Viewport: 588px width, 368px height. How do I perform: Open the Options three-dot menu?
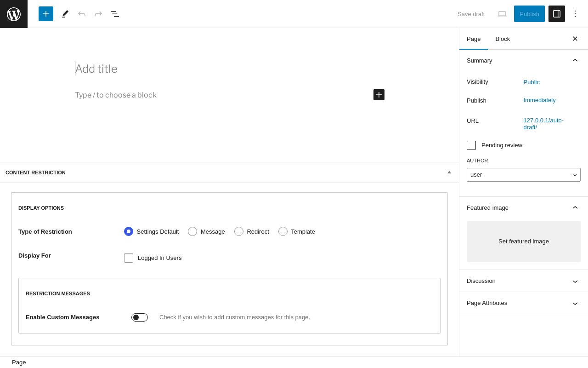coord(575,14)
